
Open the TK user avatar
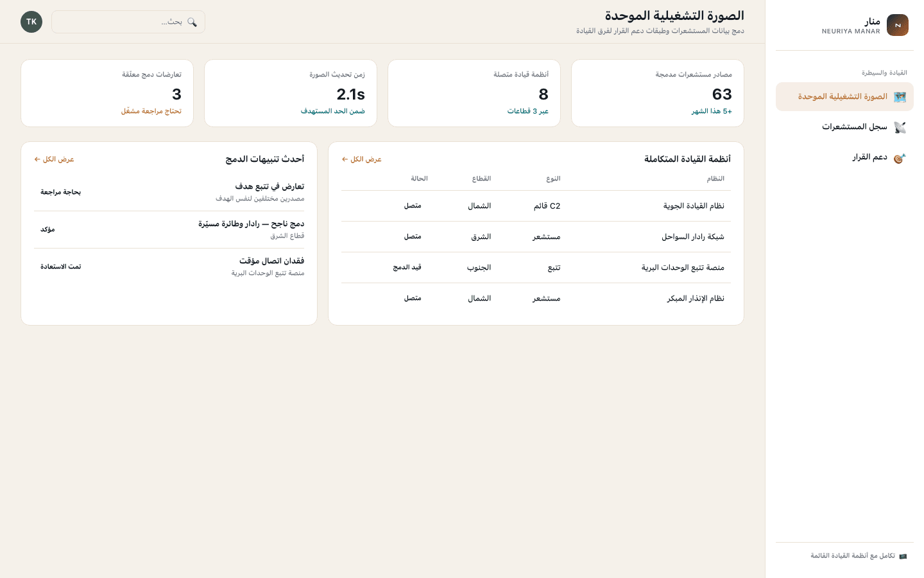tap(31, 22)
